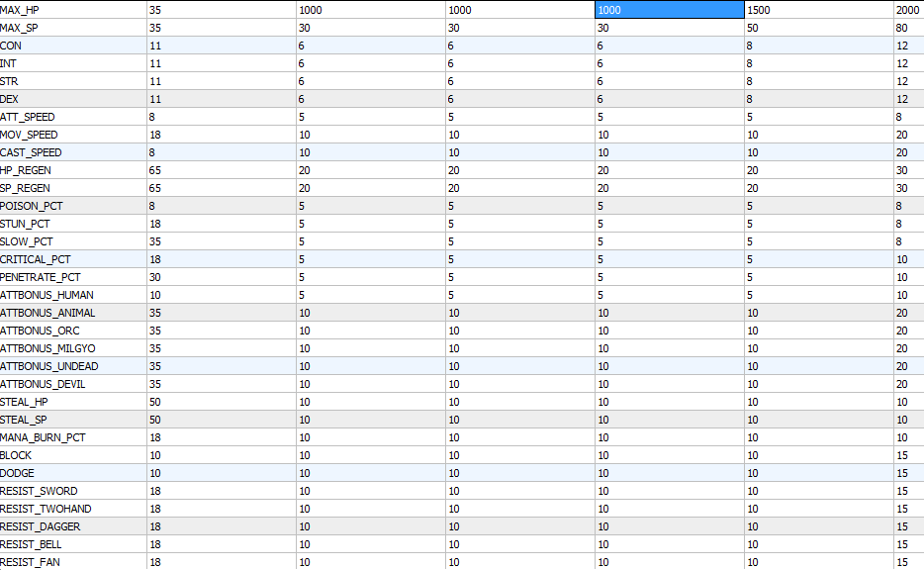Select the RESIST_SWORD row label
The image size is (924, 570).
click(x=39, y=491)
